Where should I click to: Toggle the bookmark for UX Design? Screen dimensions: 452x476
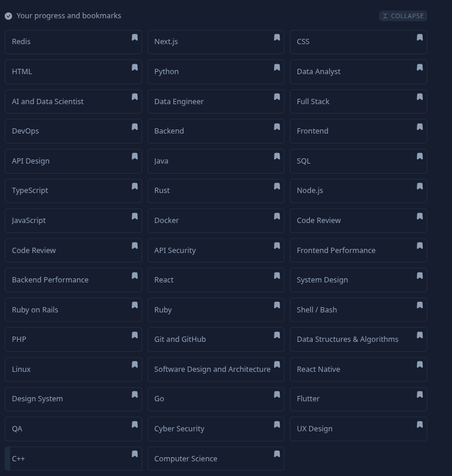pos(420,424)
